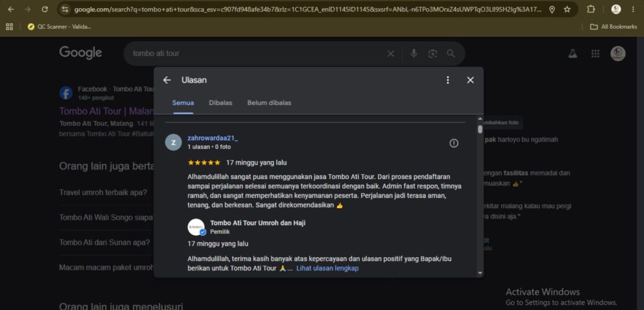The width and height of the screenshot is (644, 310).
Task: Open site information icon in address bar
Action: point(65,9)
